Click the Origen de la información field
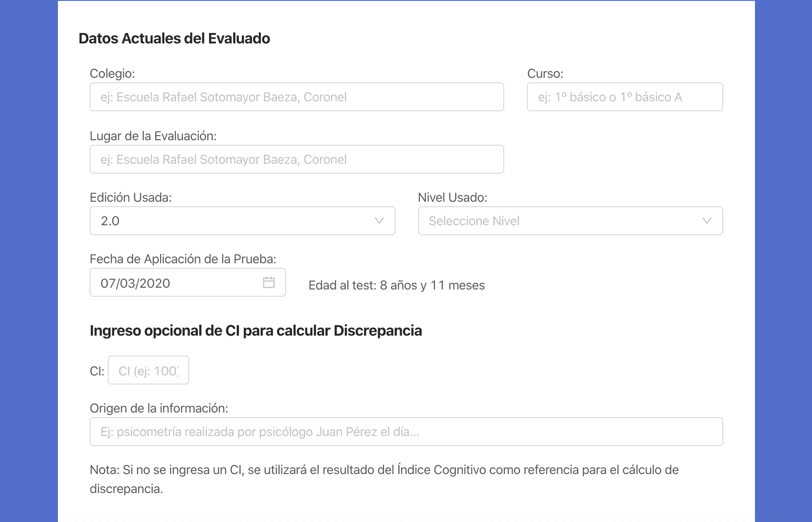Image resolution: width=812 pixels, height=522 pixels. pos(406,432)
